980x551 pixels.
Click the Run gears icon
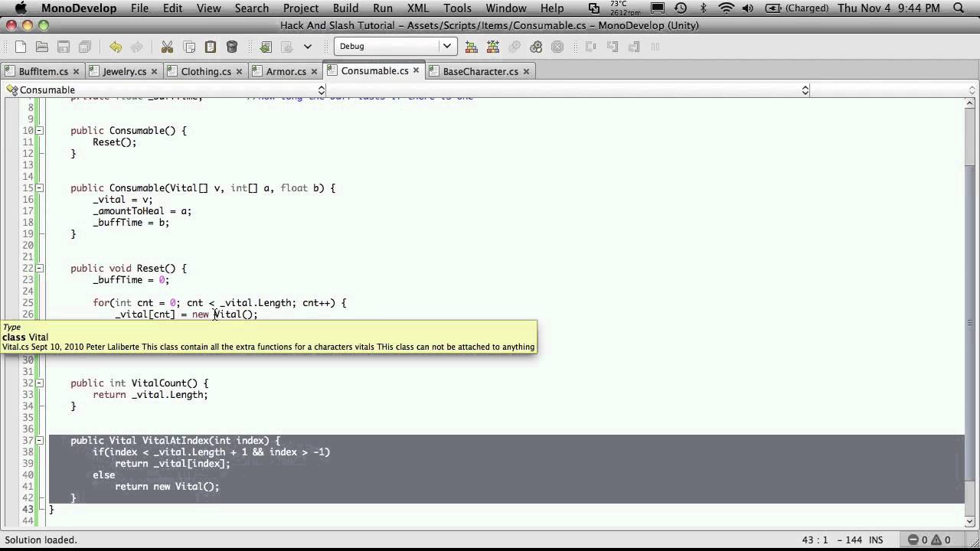tap(514, 47)
